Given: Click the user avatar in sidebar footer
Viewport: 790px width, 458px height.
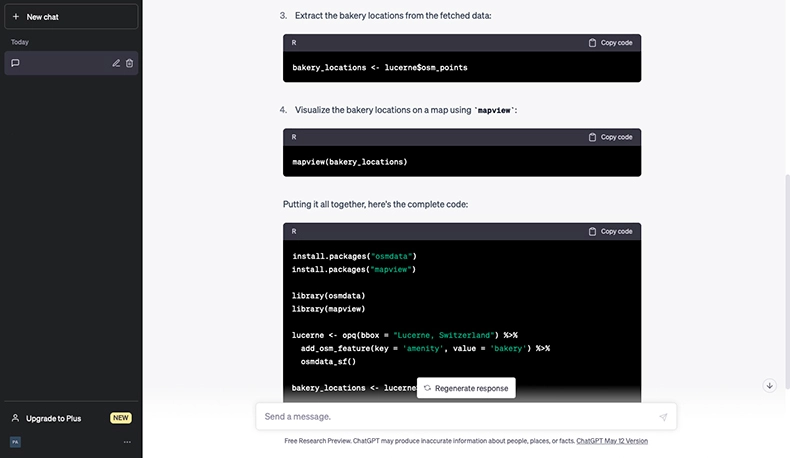Looking at the screenshot, I should pyautogui.click(x=15, y=441).
